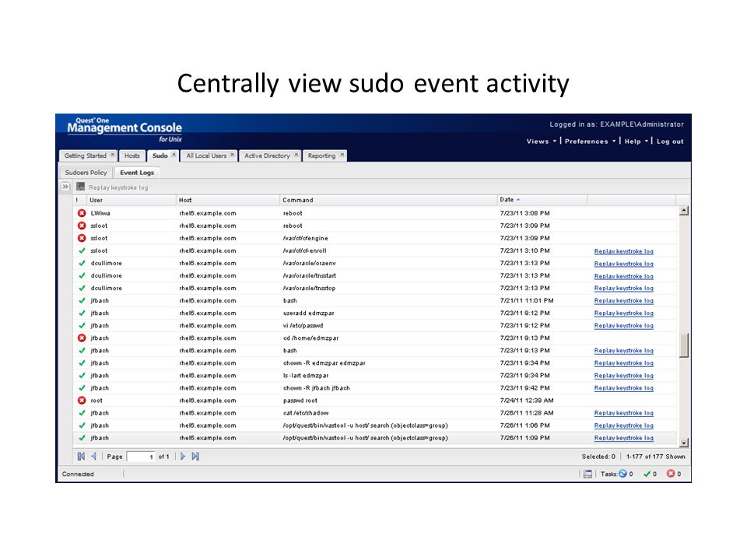
Task: Go to previous page arrow icon
Action: pos(94,457)
